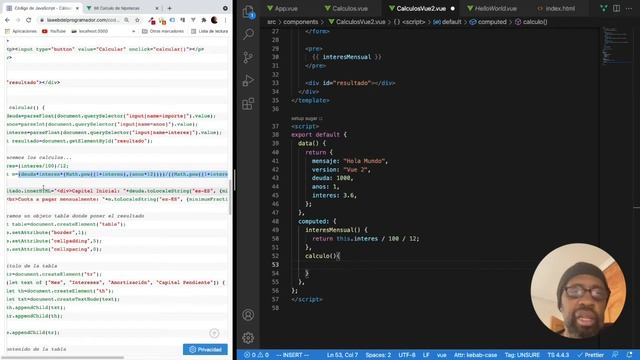
Task: Click the notifications bell in the status bar
Action: coord(629,355)
